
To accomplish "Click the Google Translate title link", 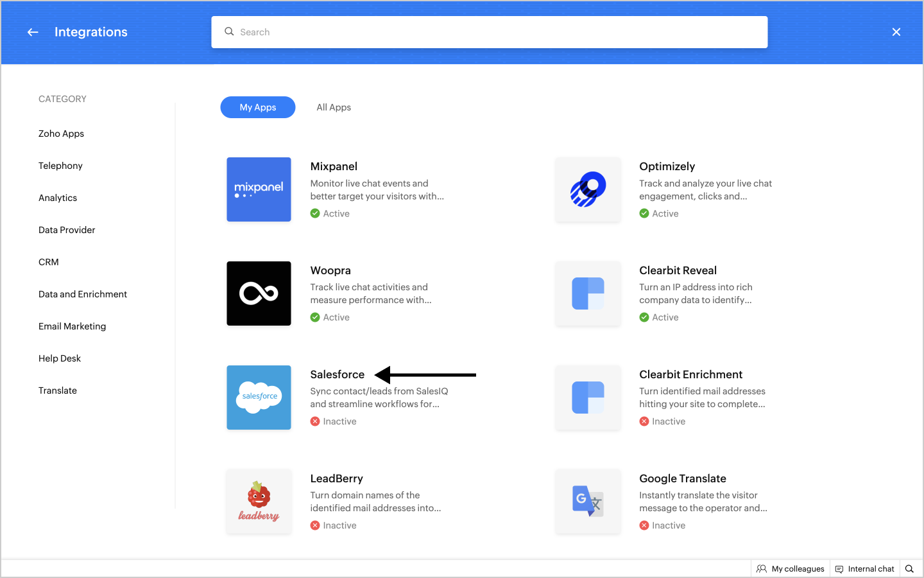I will [683, 478].
